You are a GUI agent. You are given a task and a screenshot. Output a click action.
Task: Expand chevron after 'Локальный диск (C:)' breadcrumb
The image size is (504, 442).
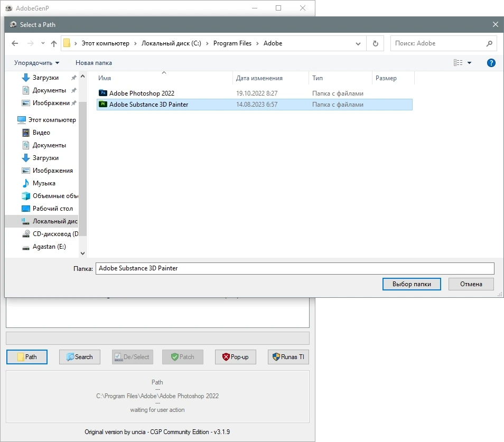[207, 43]
